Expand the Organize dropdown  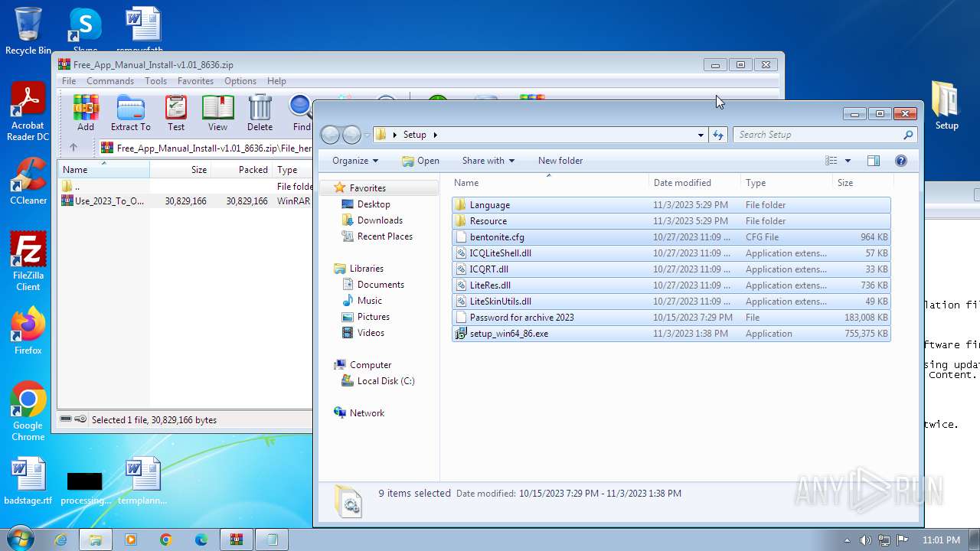[355, 161]
